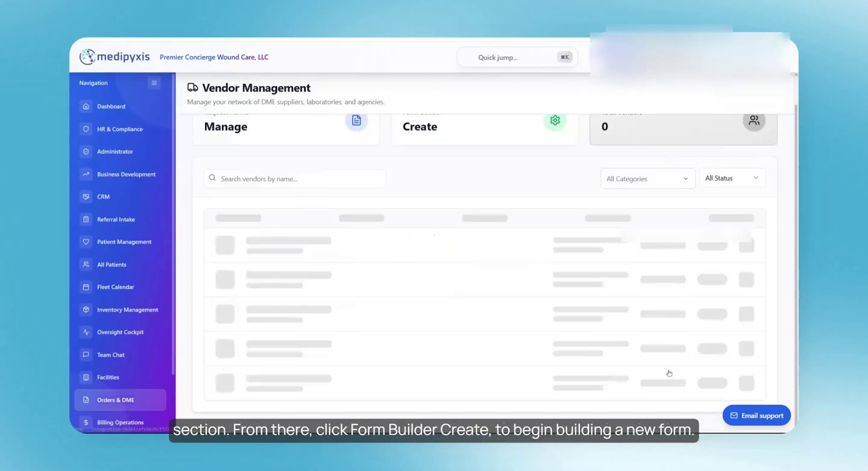
Task: Click the Facilities building icon
Action: pos(86,378)
